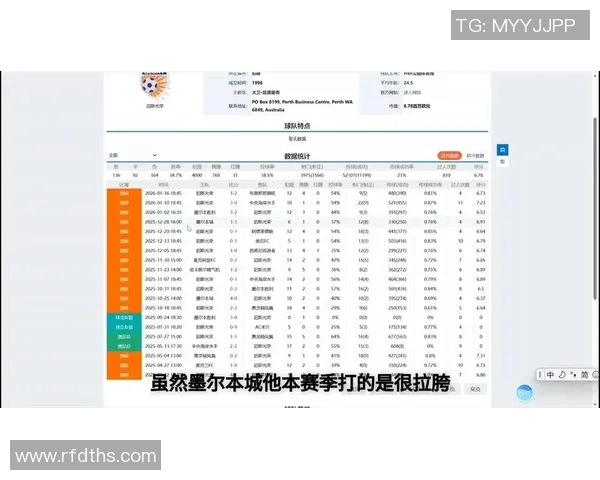Click the passes value 677(563)
Viewport: 600px width, 480px height.
tap(397, 337)
